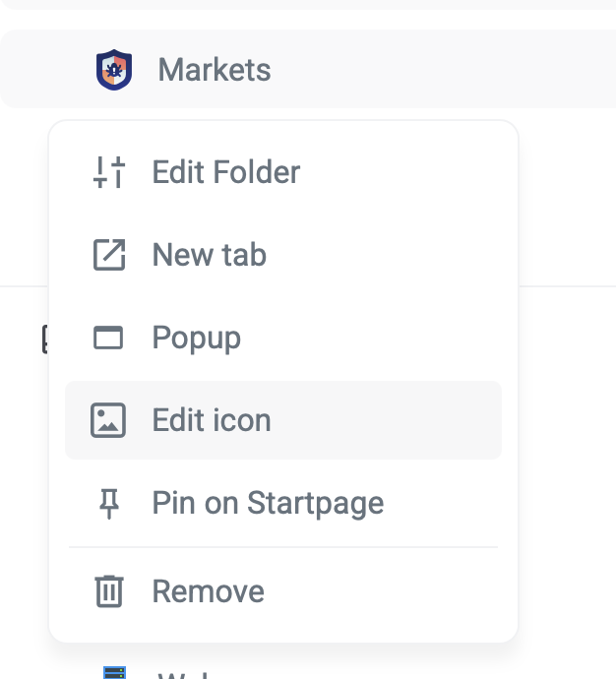Choose the Edit icon menu entry

click(x=212, y=420)
